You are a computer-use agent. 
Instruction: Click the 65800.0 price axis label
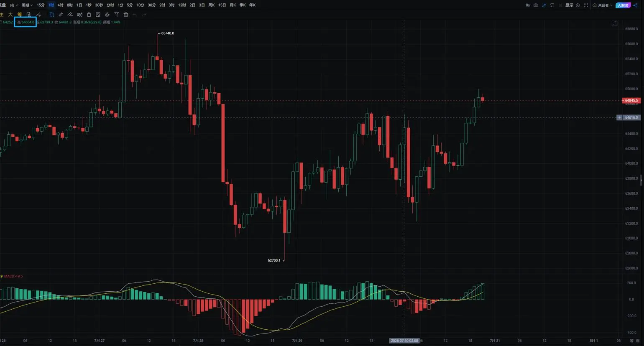click(x=631, y=29)
